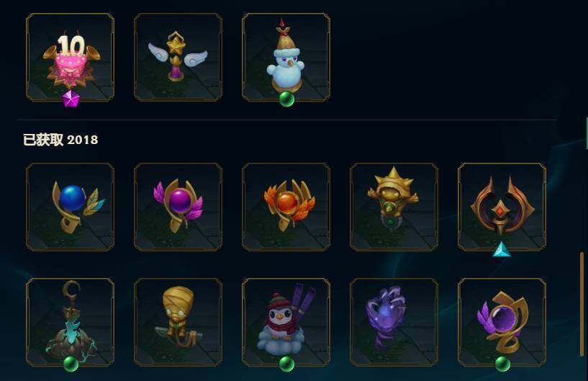This screenshot has height=381, width=588.
Task: Click the vertical scrollbar thumb on right edge
Action: 582,304
